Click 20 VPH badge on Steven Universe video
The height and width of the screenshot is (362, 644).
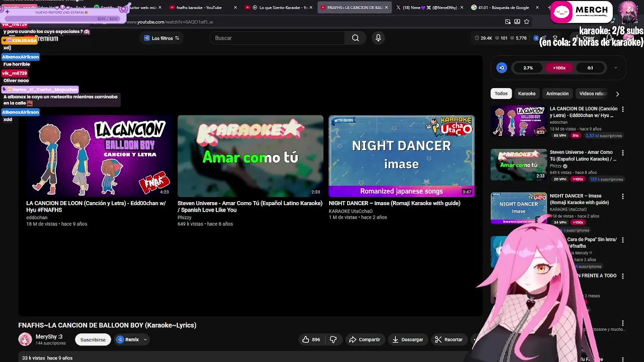coord(560,179)
